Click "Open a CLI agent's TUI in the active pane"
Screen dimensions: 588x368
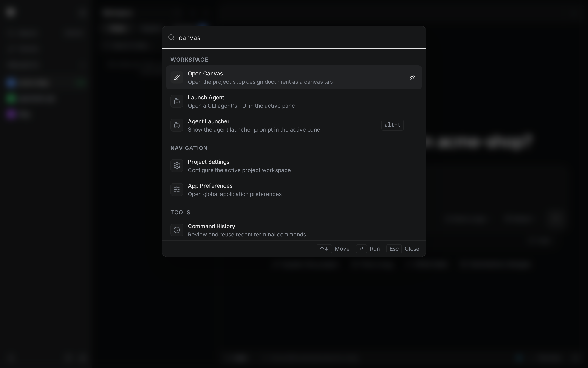click(x=241, y=106)
